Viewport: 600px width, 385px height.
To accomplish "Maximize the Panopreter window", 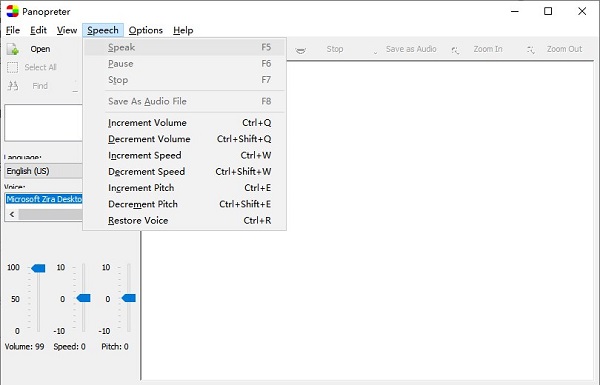I will [x=548, y=11].
